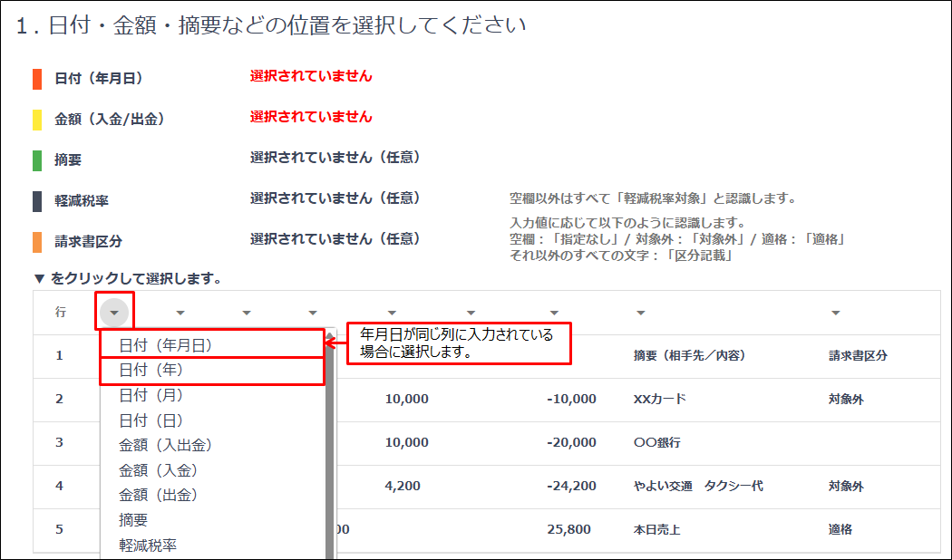The image size is (952, 560).
Task: Select 日付（年） from the dropdown list
Action: (212, 370)
